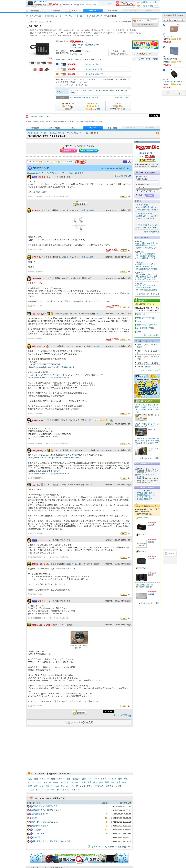Click the white color swatch for JBL GO 3 [ホワイト]
The width and height of the screenshot is (186, 868).
(x=57, y=69)
